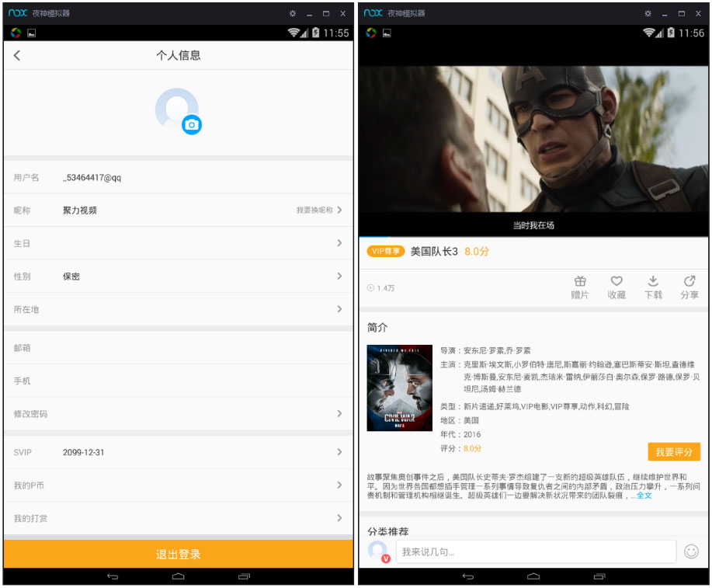
Task: Click Nox logo in right window title bar
Action: pos(373,12)
